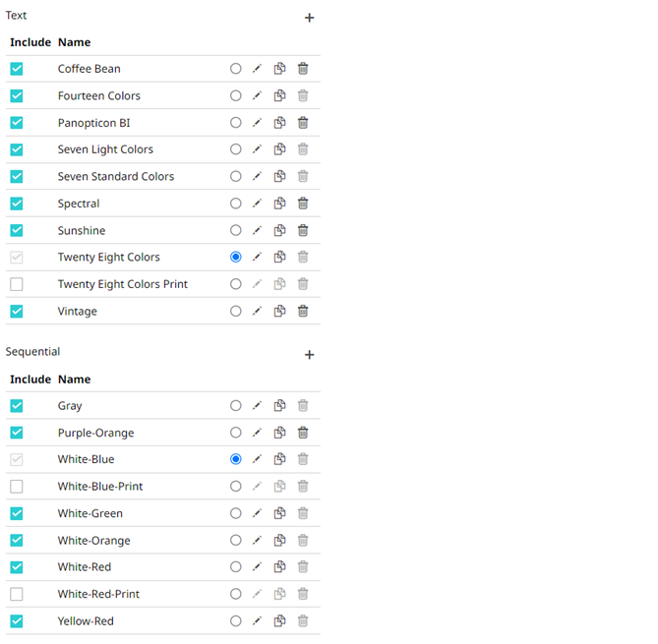Delete the Panopticon BI palette
658x644 pixels.
click(303, 123)
